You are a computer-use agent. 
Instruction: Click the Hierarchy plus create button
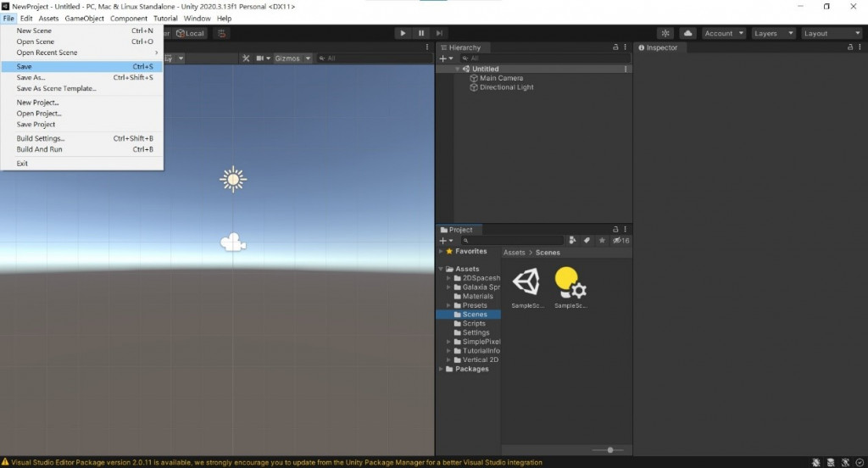[x=446, y=58]
